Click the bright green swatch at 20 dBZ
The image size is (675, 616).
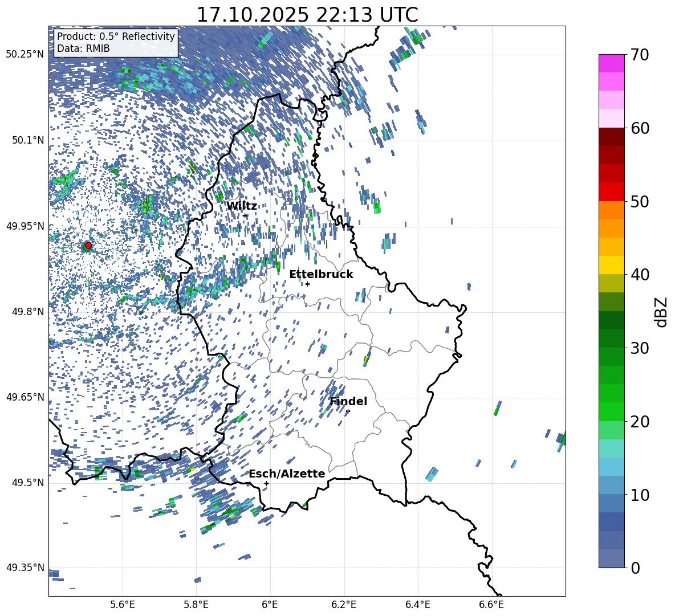[612, 411]
